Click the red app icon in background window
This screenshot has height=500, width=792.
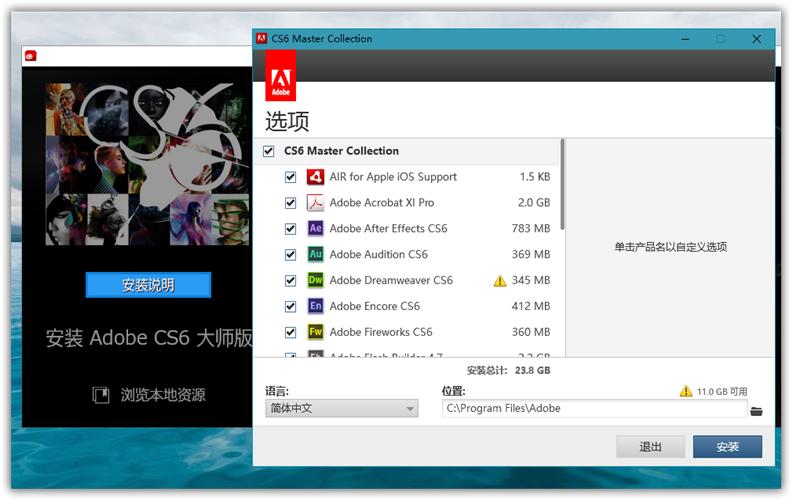tap(31, 56)
